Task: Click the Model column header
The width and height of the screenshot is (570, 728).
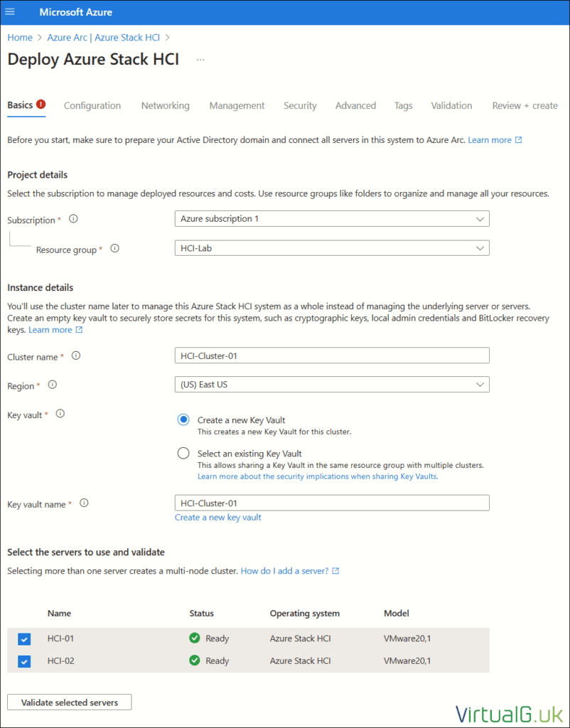Action: click(x=397, y=614)
